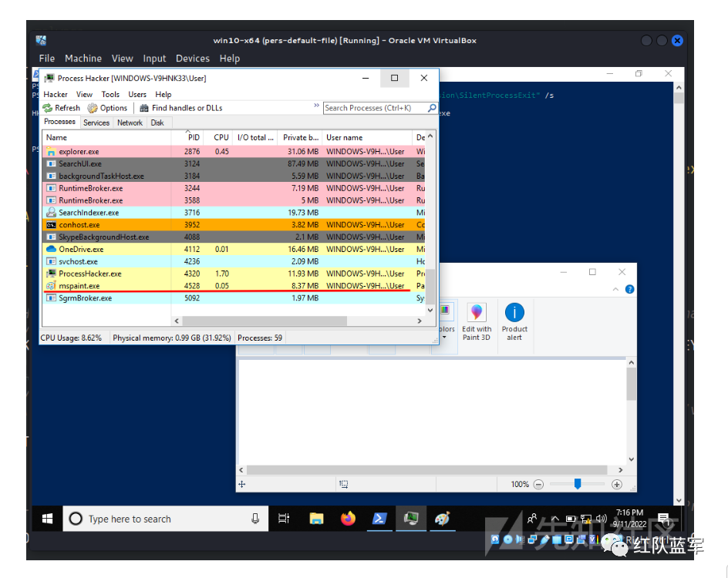This screenshot has height=578, width=728.
Task: Click Paint zoom out minus button
Action: point(538,484)
